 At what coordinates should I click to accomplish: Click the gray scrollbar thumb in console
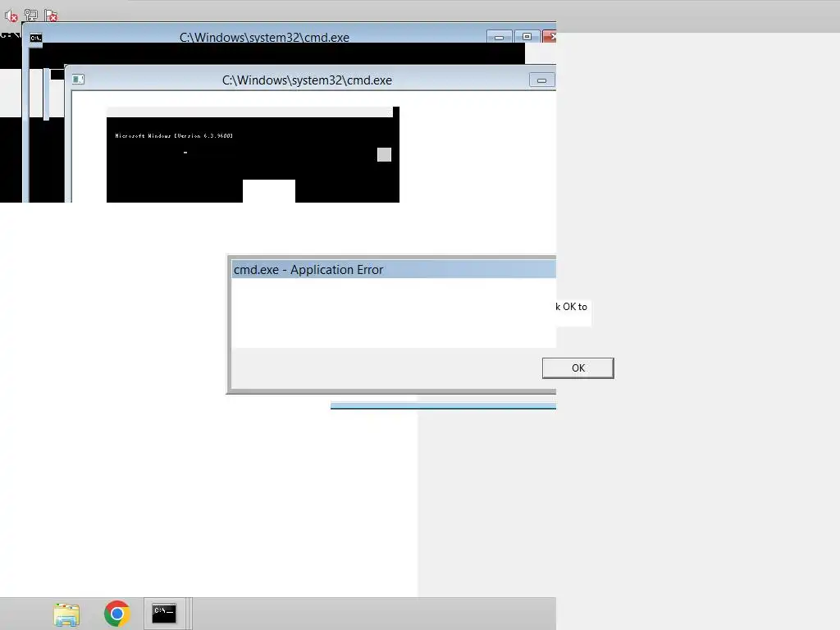(x=384, y=155)
